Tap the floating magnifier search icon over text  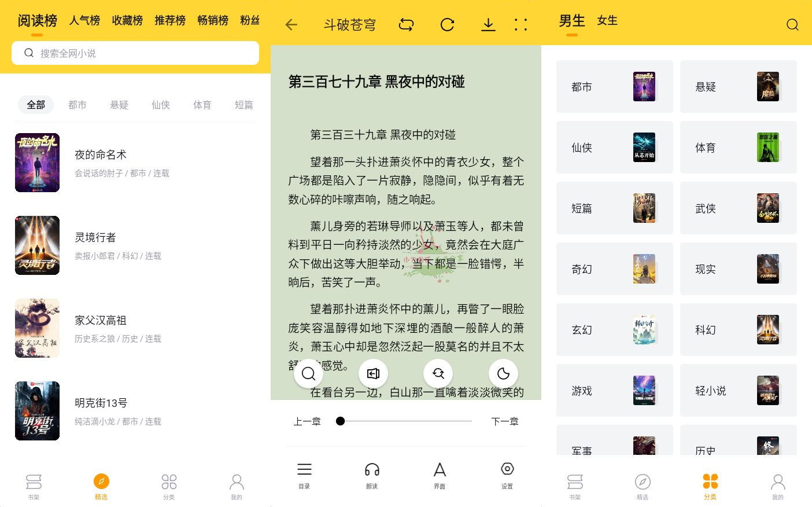click(308, 373)
